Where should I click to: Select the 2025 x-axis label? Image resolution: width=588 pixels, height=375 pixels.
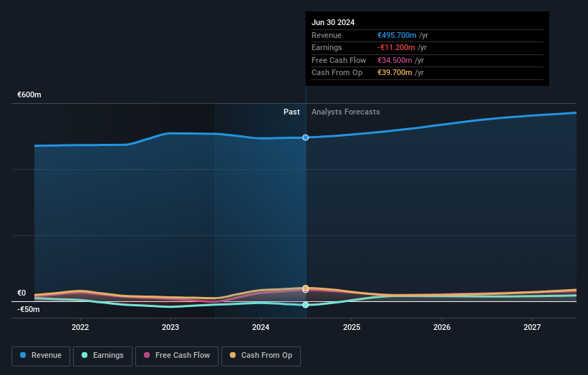point(352,328)
